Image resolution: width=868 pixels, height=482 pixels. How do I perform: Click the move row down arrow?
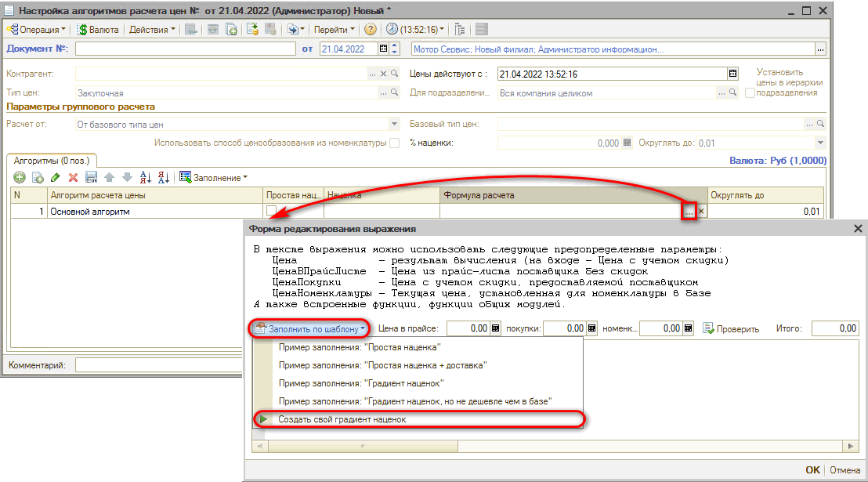coord(128,177)
